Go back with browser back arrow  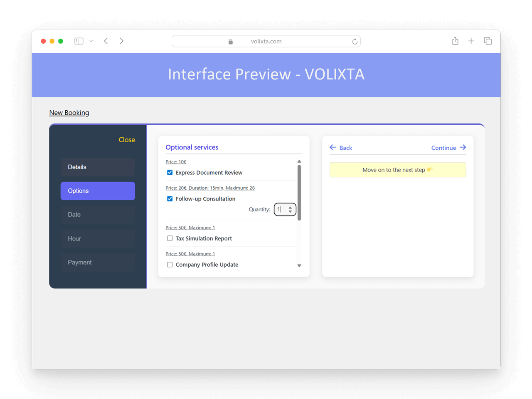[x=106, y=41]
